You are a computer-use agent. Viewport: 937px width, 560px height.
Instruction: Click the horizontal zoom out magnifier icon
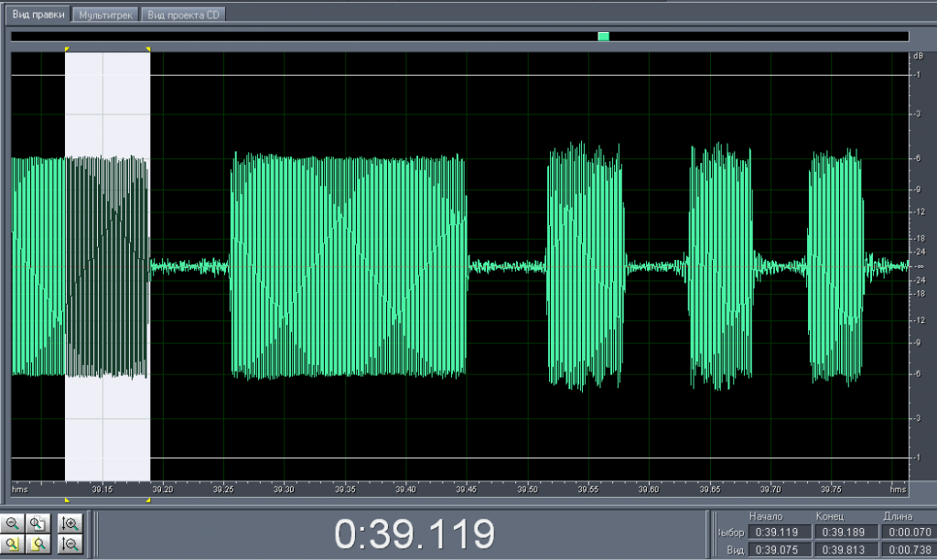tap(14, 523)
